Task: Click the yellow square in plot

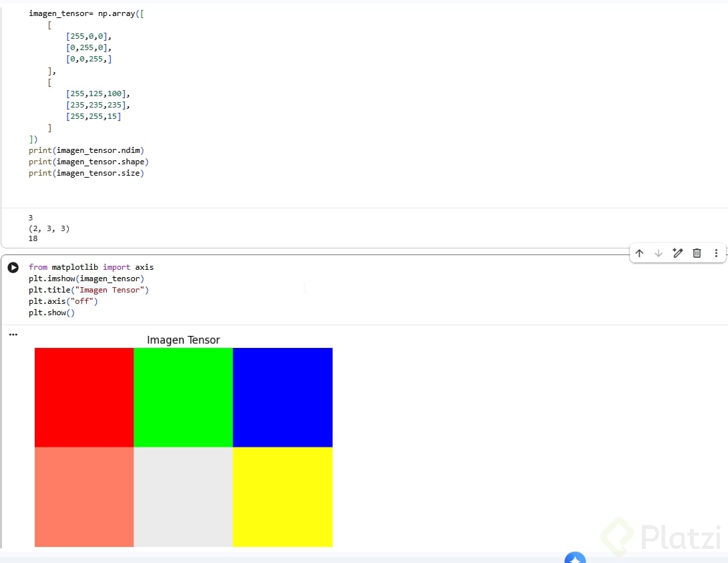Action: [x=283, y=497]
